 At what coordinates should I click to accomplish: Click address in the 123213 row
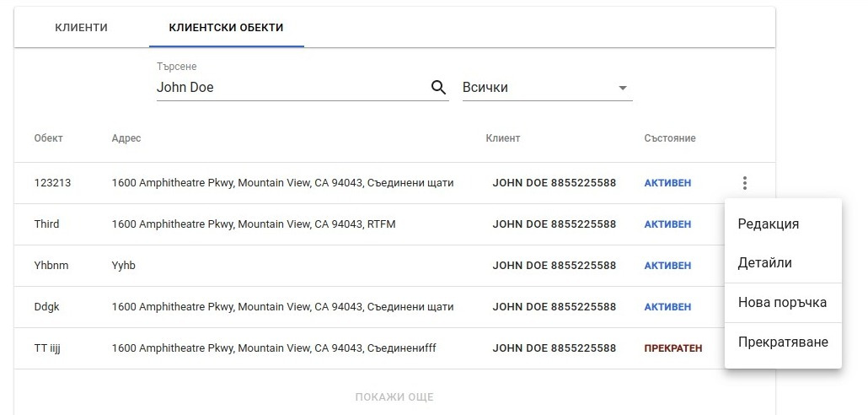282,183
